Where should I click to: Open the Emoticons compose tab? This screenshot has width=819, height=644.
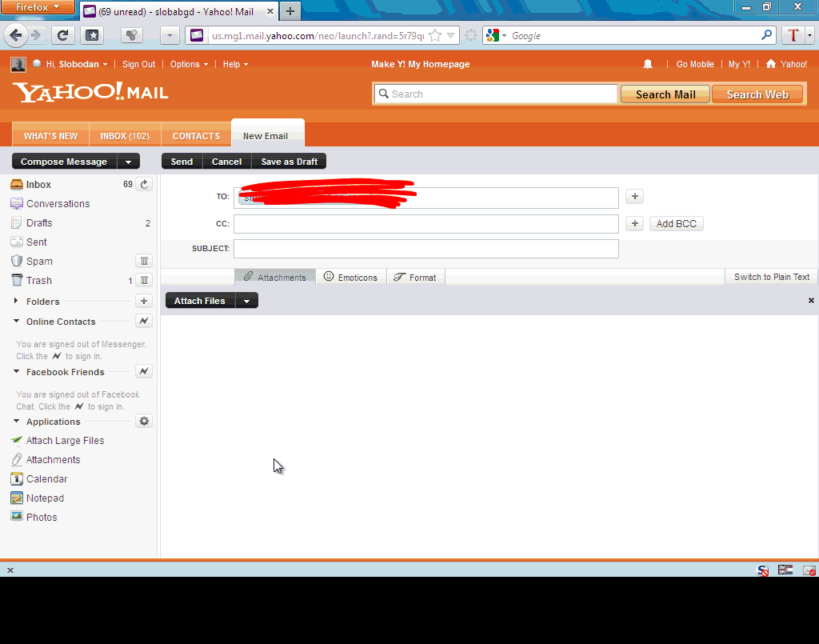350,277
